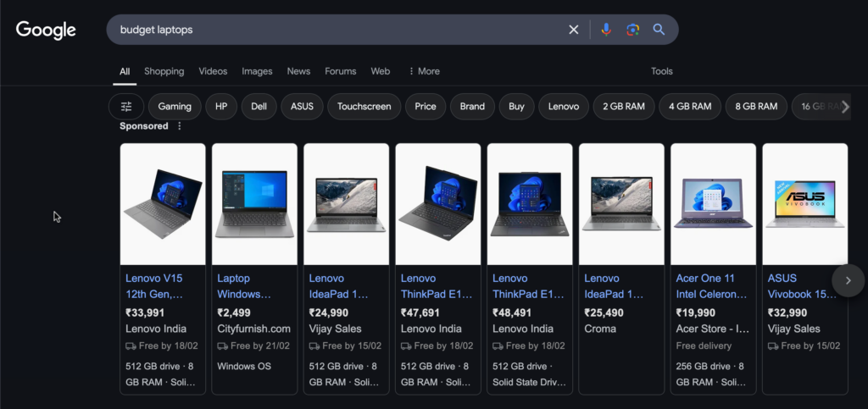Open the three-dot menu beside Sponsored
This screenshot has height=409, width=868.
click(x=179, y=126)
